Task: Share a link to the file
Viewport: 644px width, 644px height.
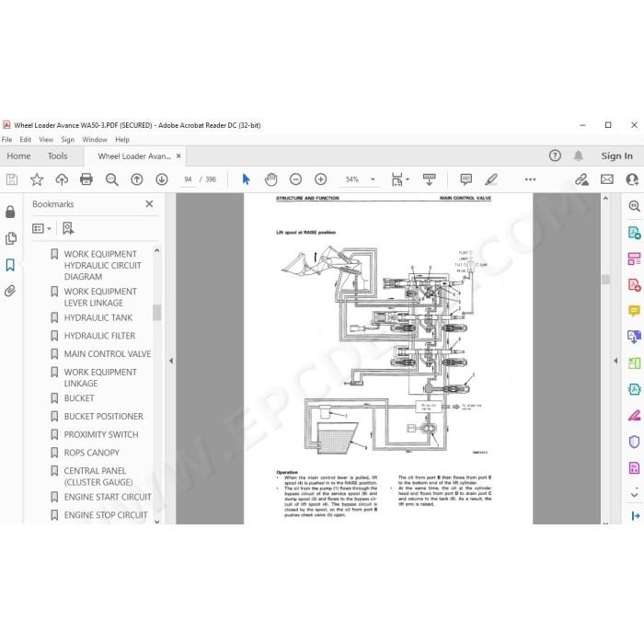Action: [581, 179]
